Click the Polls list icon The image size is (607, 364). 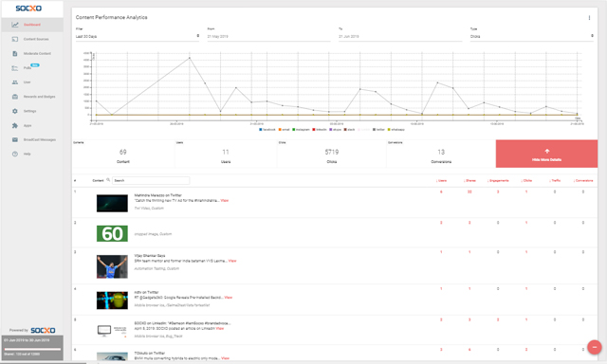[x=15, y=68]
